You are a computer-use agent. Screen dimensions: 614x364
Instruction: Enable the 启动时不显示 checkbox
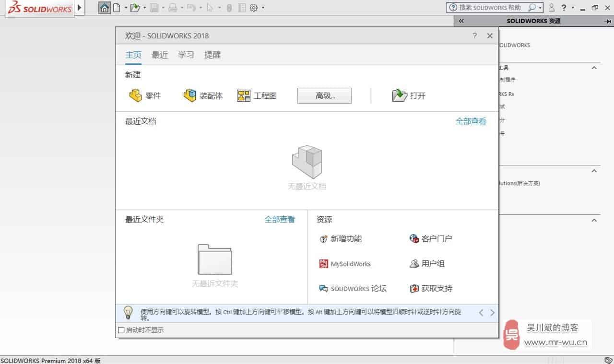(x=121, y=330)
